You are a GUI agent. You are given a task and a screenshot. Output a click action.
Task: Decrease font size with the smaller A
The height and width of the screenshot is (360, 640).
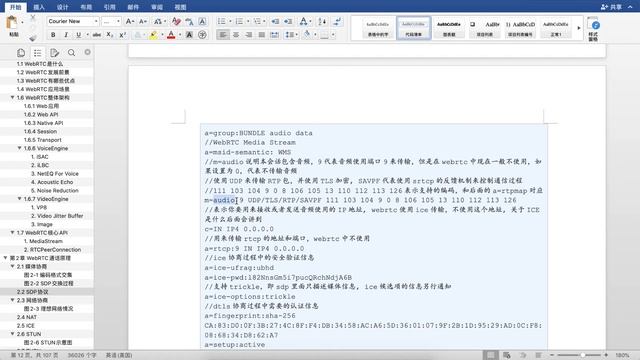pos(142,21)
